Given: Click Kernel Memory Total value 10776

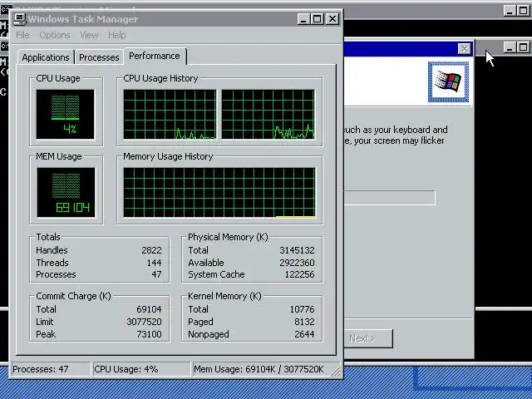Looking at the screenshot, I should 302,309.
